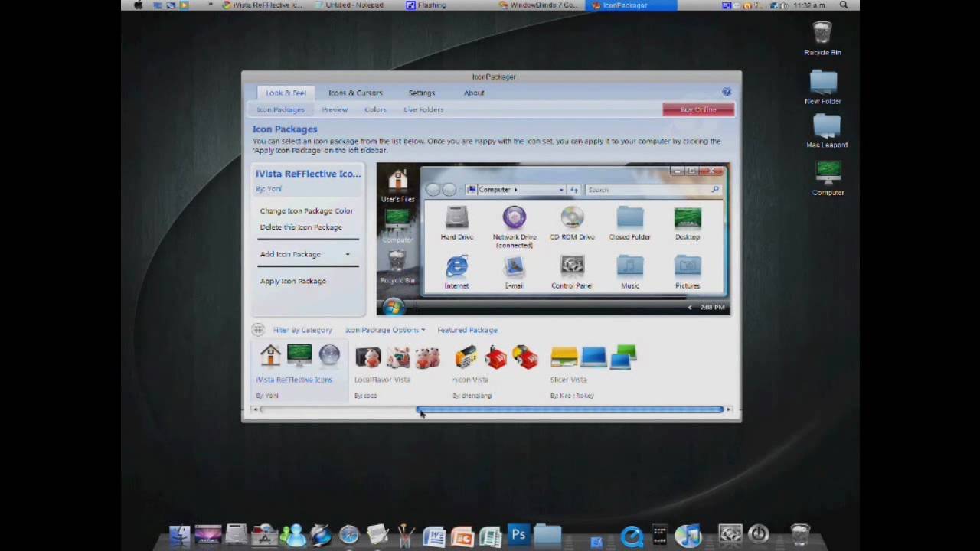Open the Settings tab
The height and width of the screenshot is (551, 980).
click(421, 93)
